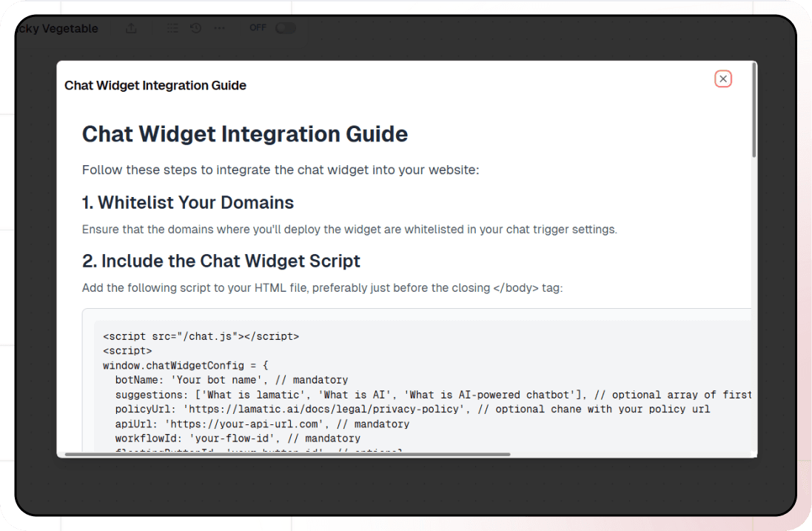Click the dialog's vertical scrollbar thumb

tap(754, 110)
